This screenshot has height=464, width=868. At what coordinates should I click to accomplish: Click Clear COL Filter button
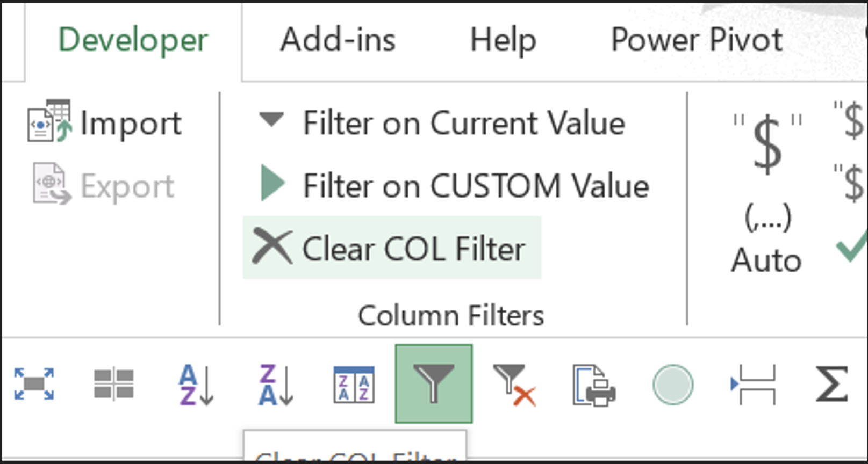pyautogui.click(x=392, y=248)
